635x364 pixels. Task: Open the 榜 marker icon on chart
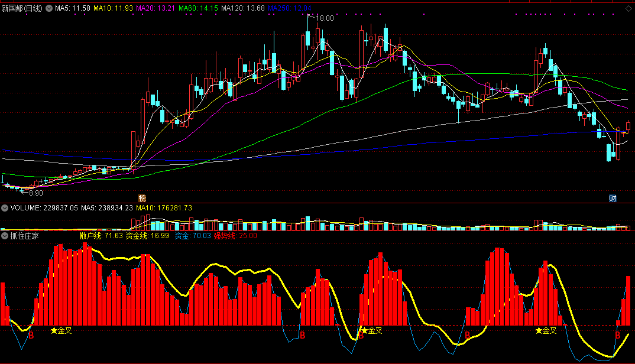click(x=142, y=199)
